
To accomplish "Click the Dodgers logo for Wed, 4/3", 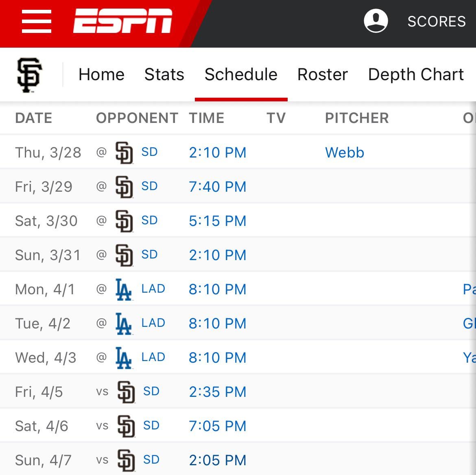I will (124, 358).
